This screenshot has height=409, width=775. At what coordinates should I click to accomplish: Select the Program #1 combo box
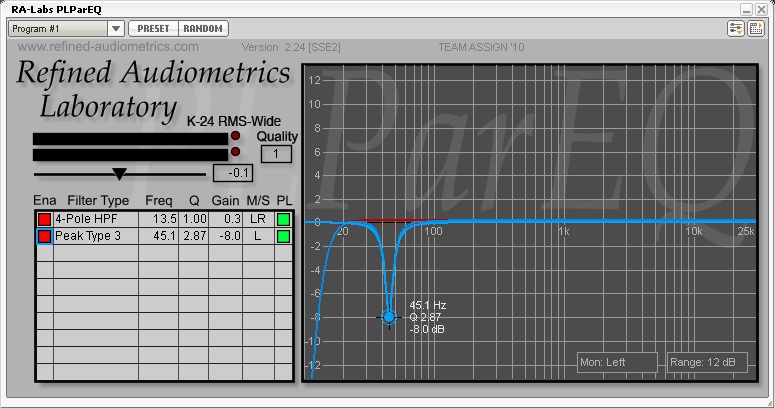[x=66, y=29]
